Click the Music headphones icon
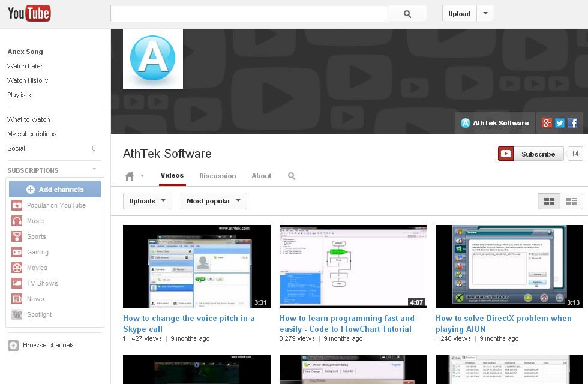Screen dimensions: 588x384 click(17, 221)
